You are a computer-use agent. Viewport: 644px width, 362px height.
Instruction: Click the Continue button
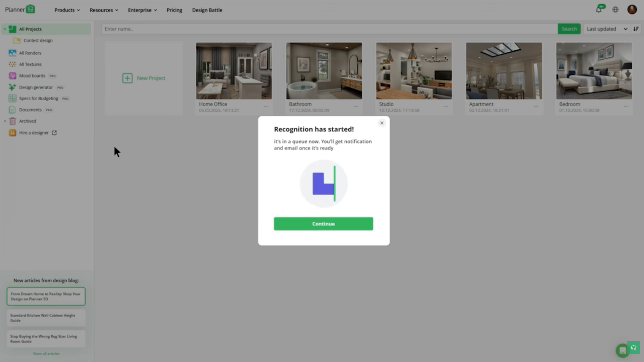pyautogui.click(x=323, y=224)
